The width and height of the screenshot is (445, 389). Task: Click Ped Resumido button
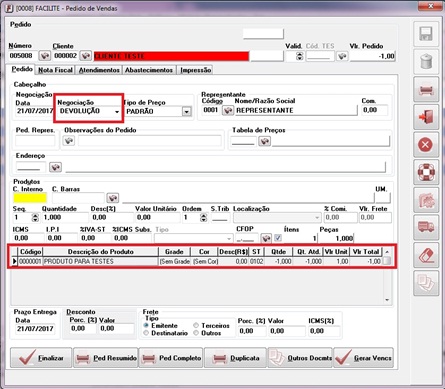pos(106,358)
